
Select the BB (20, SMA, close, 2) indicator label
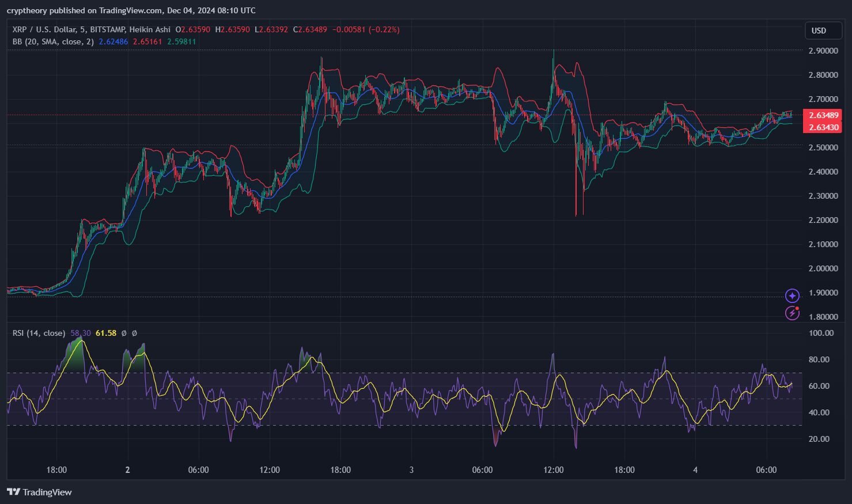53,41
